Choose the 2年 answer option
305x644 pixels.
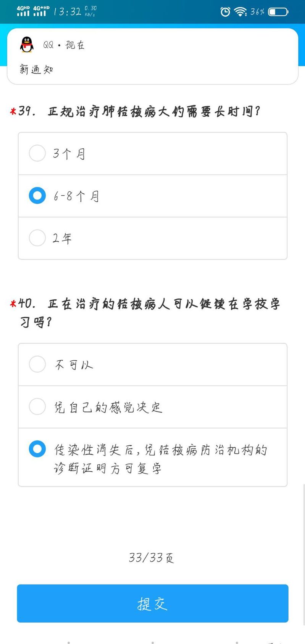37,238
